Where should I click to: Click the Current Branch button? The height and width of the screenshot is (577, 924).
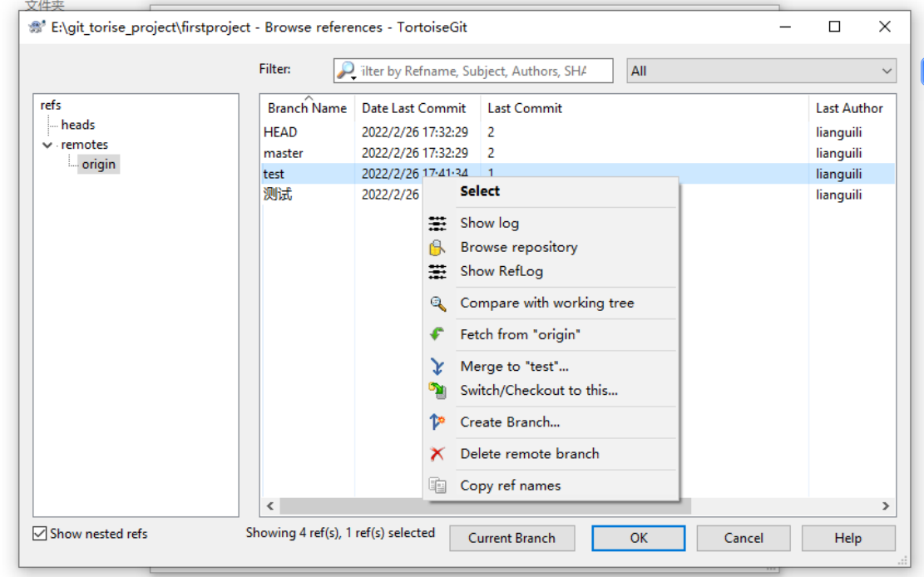(511, 538)
